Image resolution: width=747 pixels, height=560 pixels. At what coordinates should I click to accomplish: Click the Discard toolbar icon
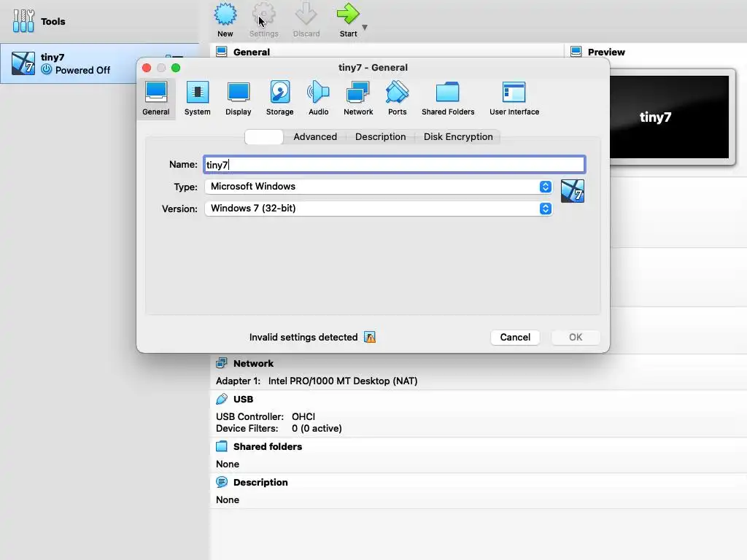point(306,15)
